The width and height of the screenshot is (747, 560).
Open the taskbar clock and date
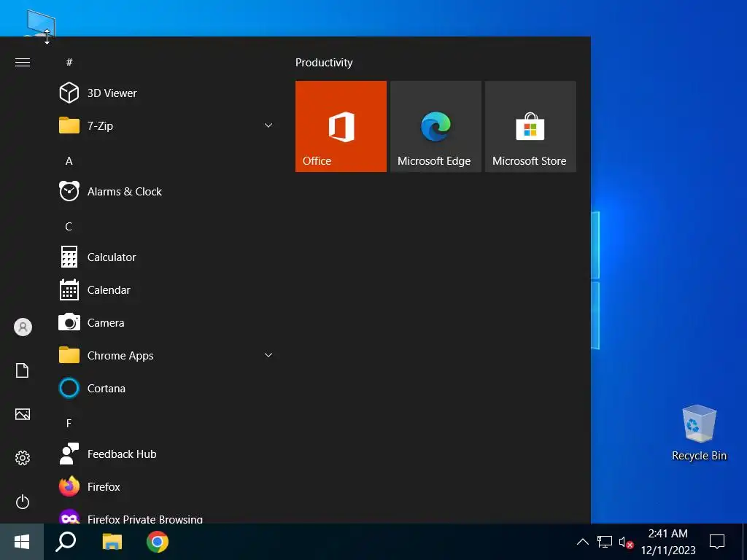pos(668,542)
